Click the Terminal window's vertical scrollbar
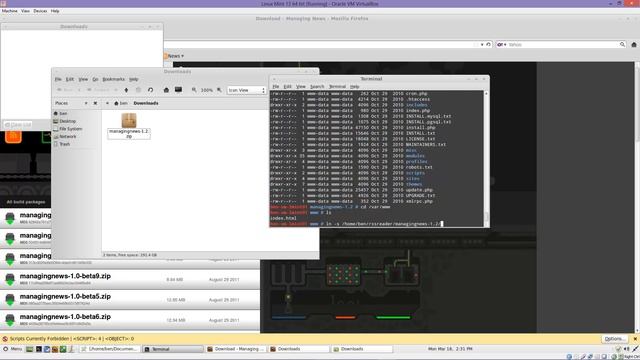 [486, 158]
